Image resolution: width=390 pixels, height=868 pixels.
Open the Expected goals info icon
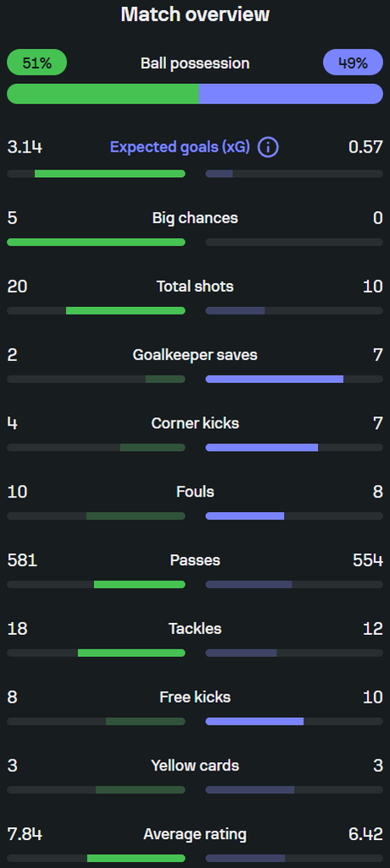(268, 147)
